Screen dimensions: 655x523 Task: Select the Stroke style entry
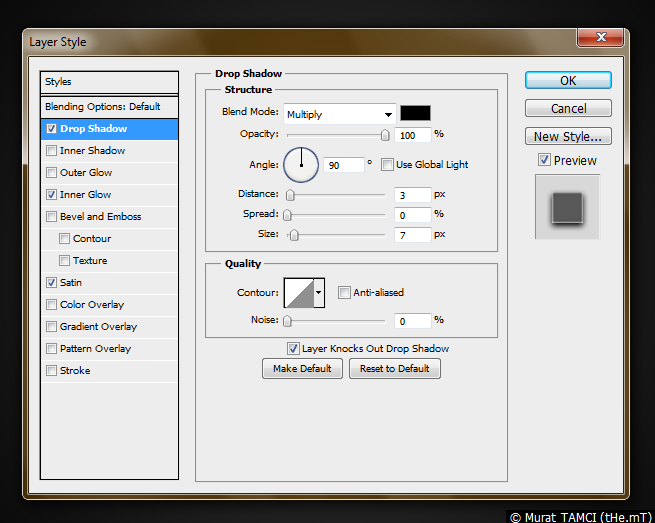(75, 371)
